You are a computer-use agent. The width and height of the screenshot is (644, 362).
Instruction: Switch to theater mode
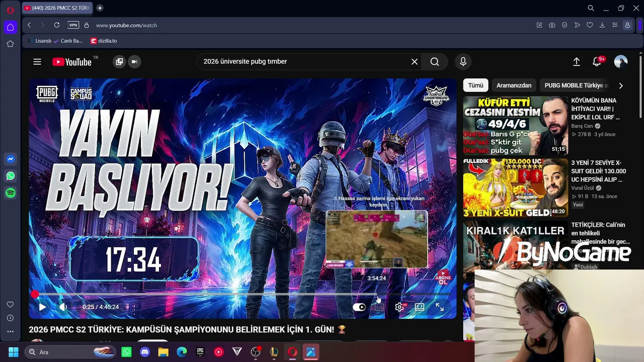pyautogui.click(x=419, y=307)
